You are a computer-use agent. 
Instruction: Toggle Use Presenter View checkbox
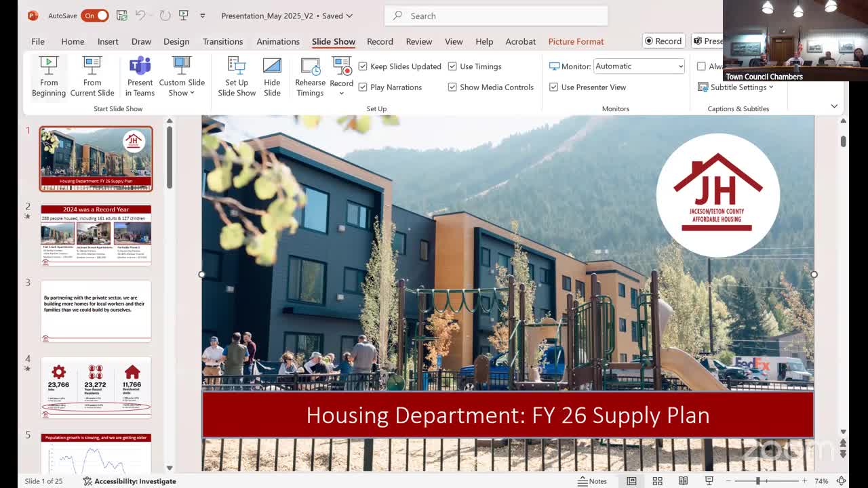[x=554, y=87]
